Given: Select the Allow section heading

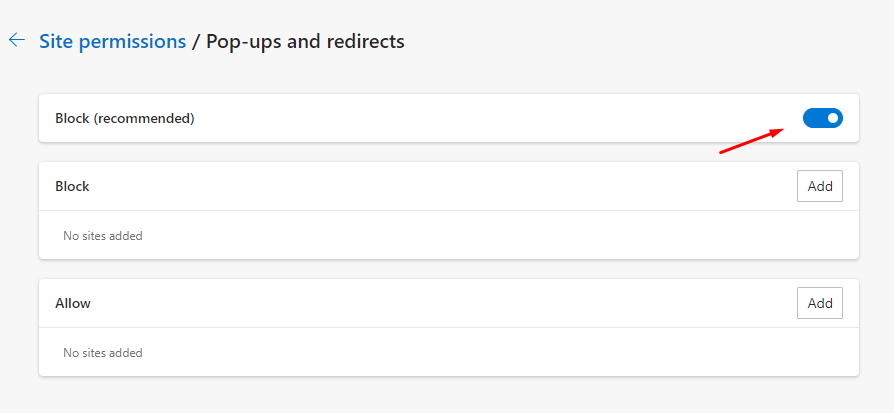Looking at the screenshot, I should click(x=73, y=303).
